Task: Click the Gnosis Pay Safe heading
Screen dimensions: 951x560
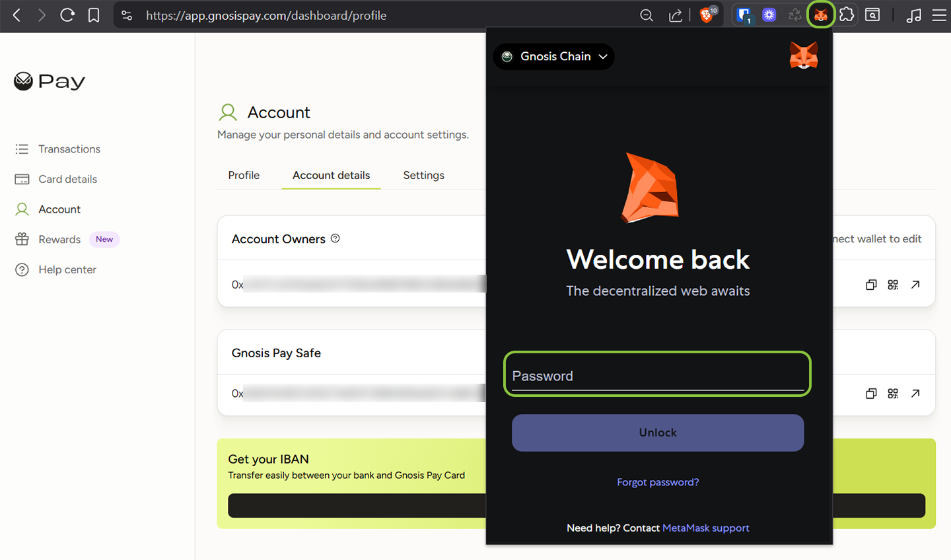Action: pos(276,353)
